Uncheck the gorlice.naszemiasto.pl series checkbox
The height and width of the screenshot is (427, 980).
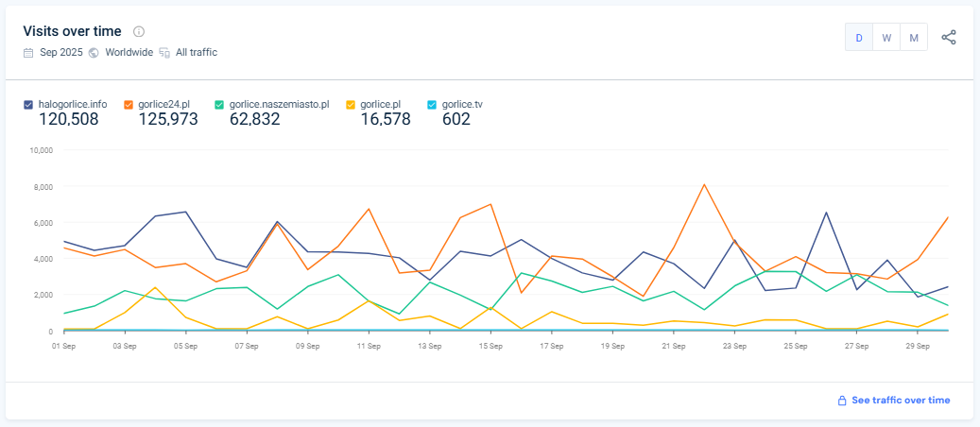(219, 104)
